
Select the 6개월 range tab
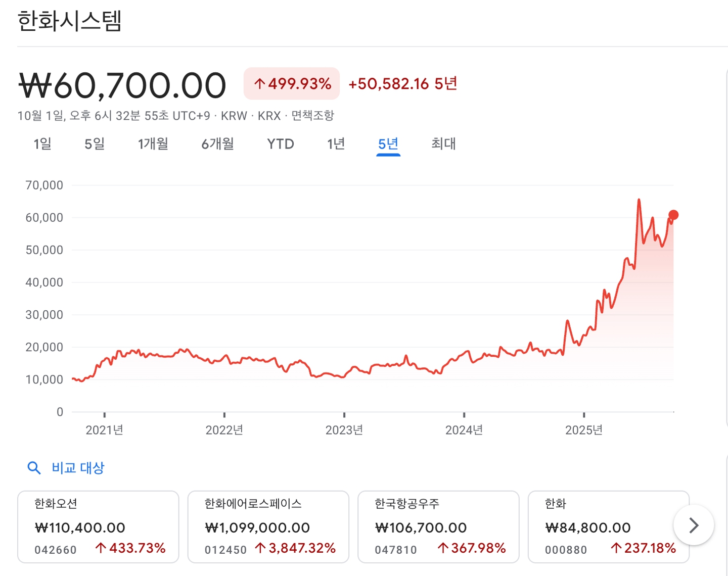(218, 144)
